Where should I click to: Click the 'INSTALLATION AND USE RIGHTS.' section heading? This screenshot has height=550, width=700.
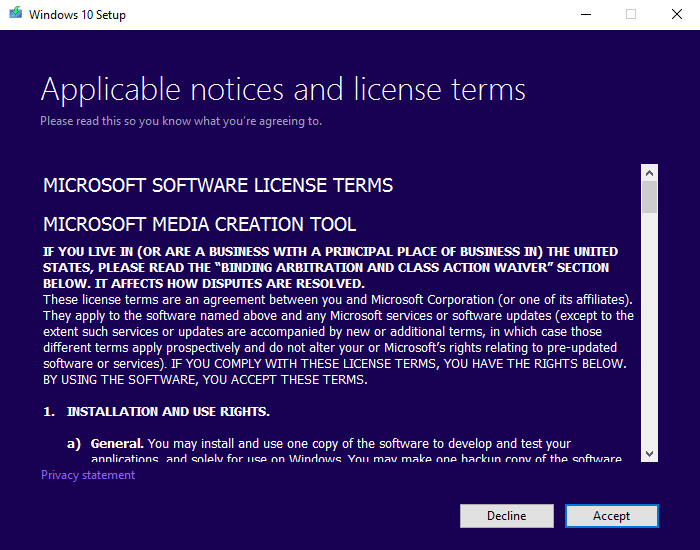pyautogui.click(x=168, y=412)
